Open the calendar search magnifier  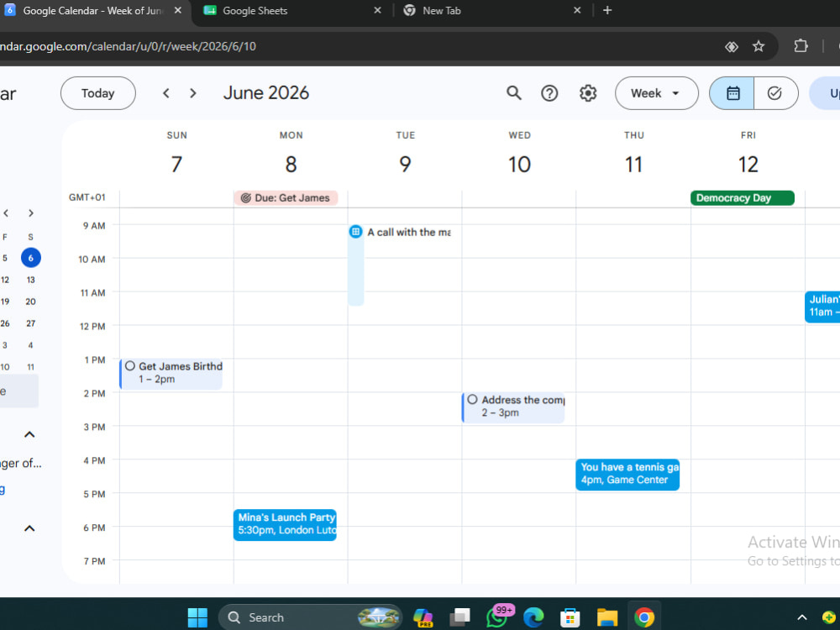pyautogui.click(x=514, y=93)
